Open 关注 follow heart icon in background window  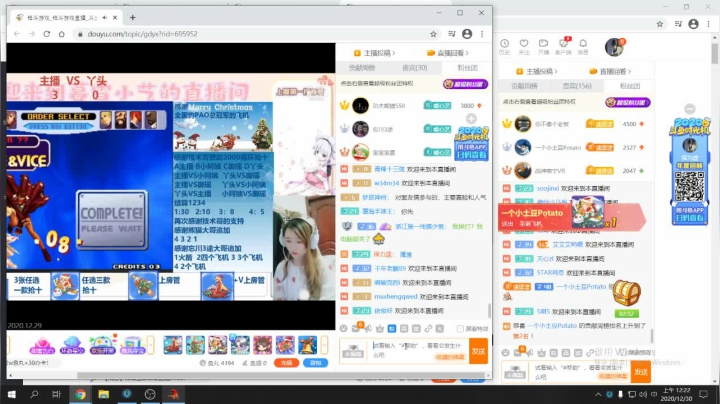[524, 46]
